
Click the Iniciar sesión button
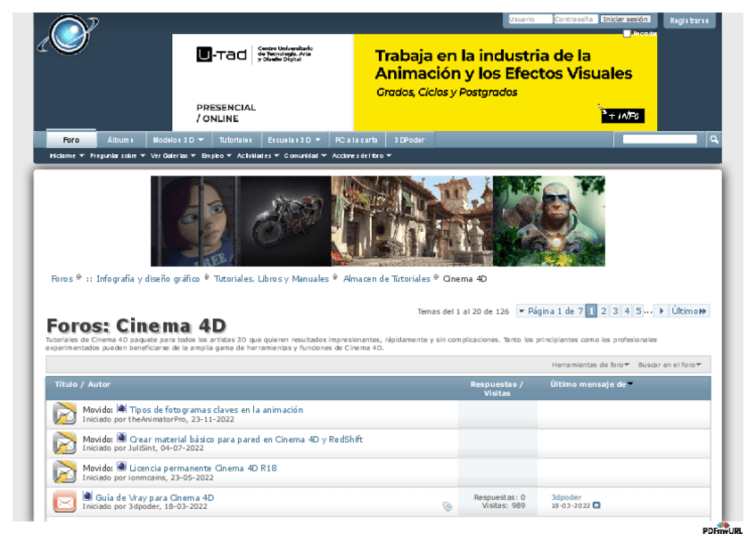click(x=625, y=20)
